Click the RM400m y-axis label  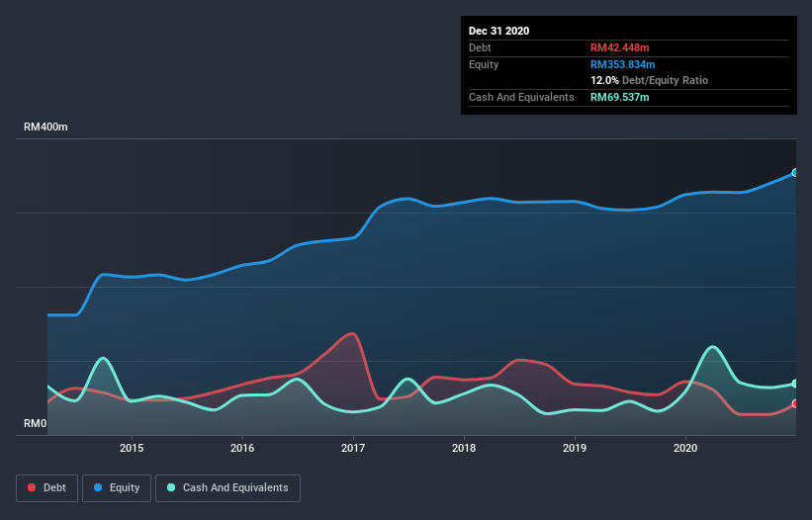click(x=45, y=127)
